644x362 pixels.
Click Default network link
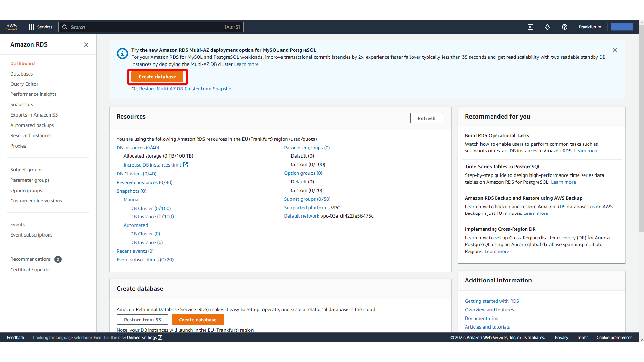point(302,216)
